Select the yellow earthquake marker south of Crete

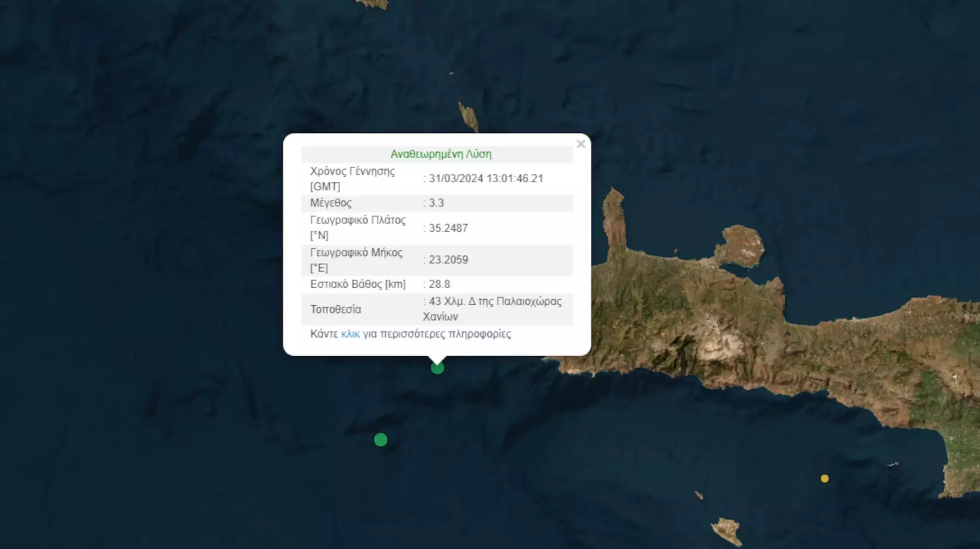click(824, 479)
